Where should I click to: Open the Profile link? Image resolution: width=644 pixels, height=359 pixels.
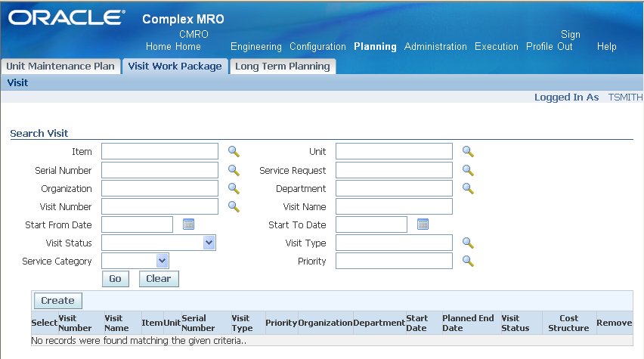(x=539, y=46)
